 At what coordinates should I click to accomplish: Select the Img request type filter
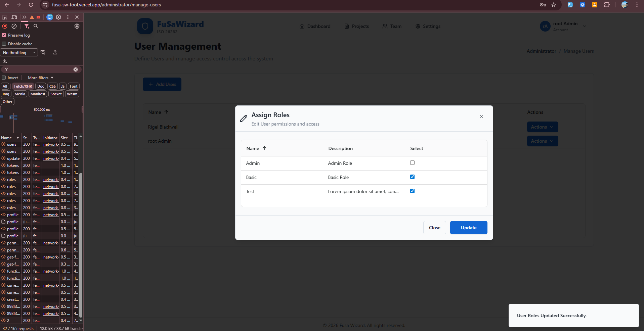6,94
